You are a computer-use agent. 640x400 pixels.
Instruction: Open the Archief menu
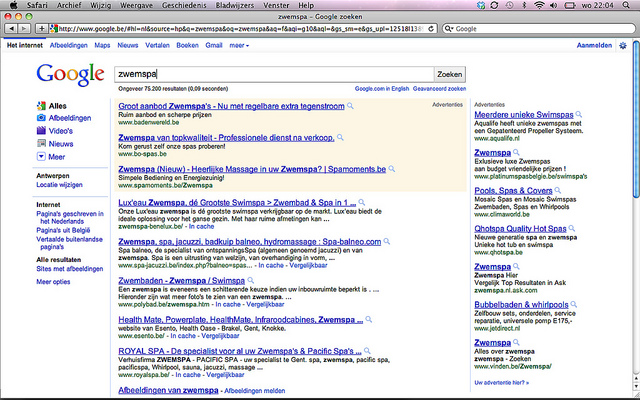pyautogui.click(x=69, y=5)
